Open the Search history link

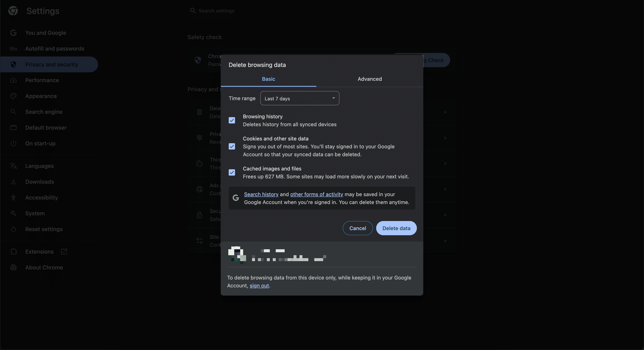pos(261,194)
